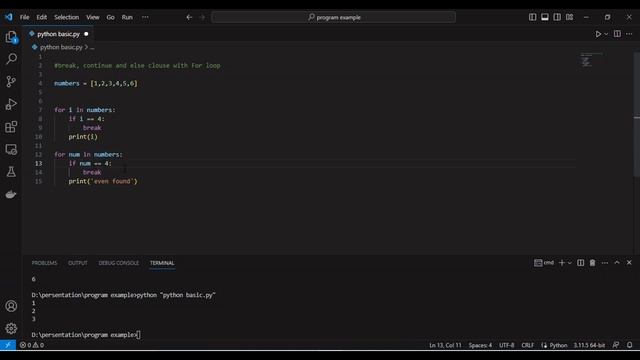Open Run and Debug view
Screen dimensions: 640x360
click(x=11, y=104)
